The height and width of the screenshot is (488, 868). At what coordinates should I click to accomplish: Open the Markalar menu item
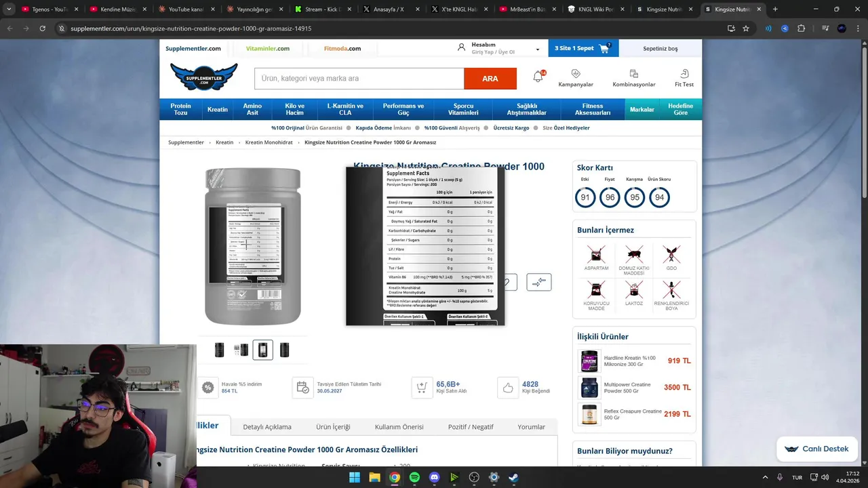pyautogui.click(x=642, y=109)
